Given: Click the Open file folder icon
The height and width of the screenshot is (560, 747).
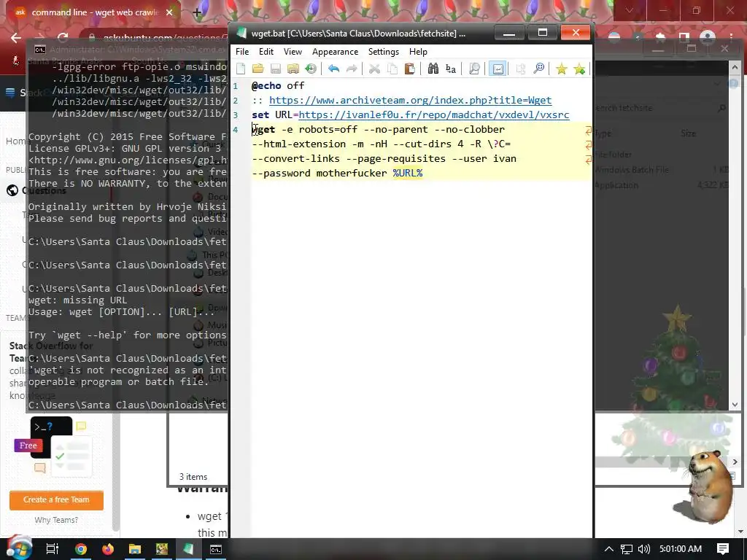Looking at the screenshot, I should click(x=258, y=69).
